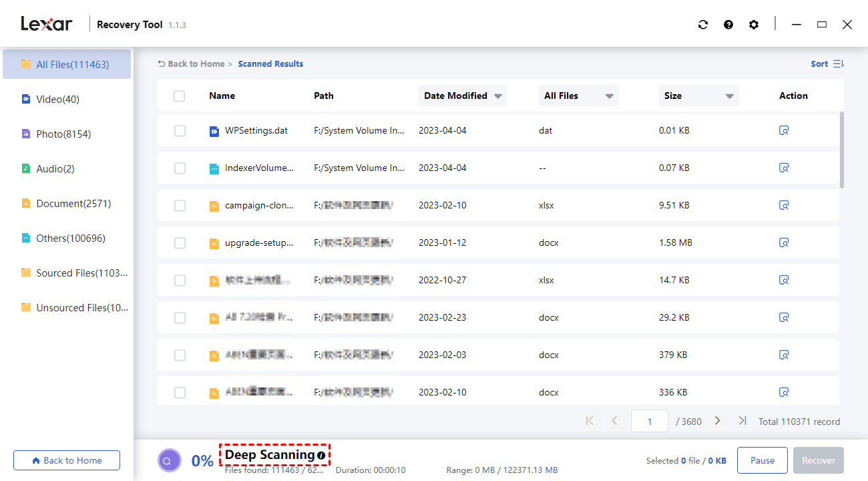Click the Path column header
868x481 pixels.
coord(324,96)
